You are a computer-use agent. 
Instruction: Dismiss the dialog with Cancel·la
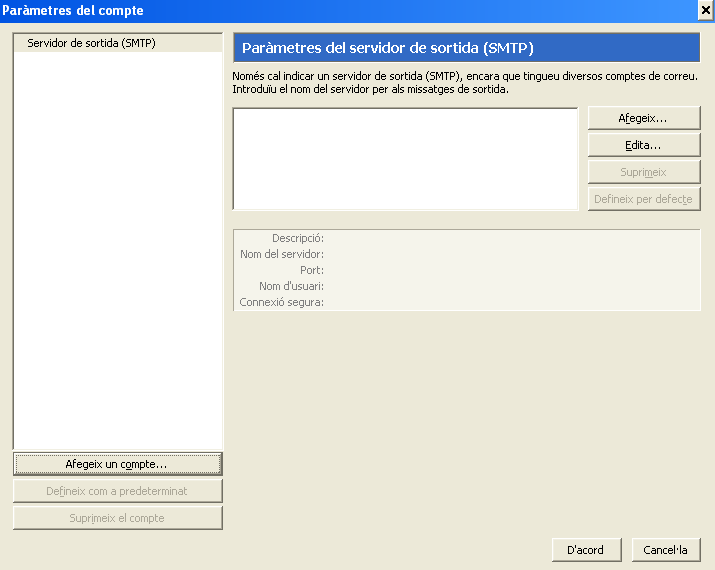coord(665,550)
